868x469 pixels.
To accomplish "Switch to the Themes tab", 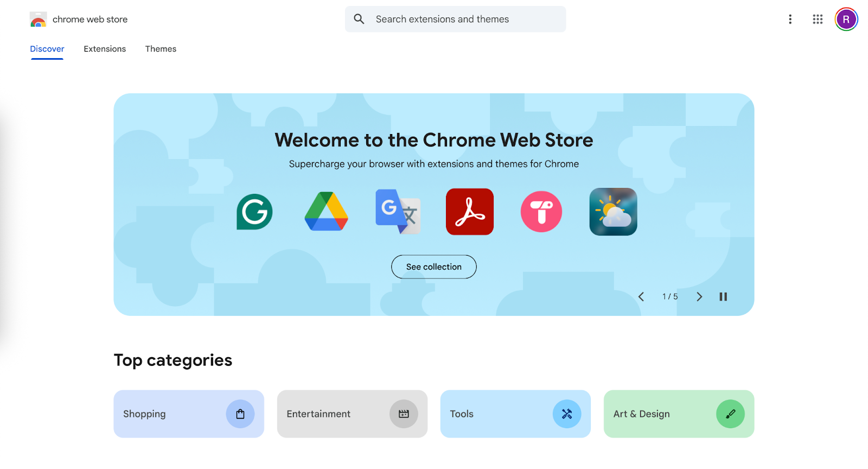I will point(161,49).
